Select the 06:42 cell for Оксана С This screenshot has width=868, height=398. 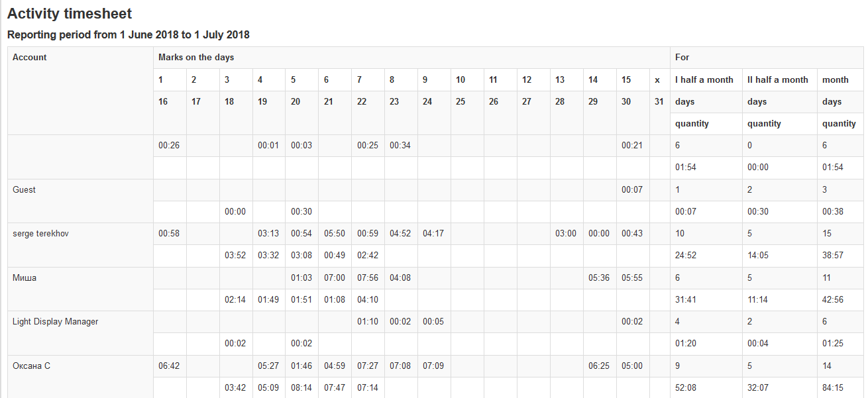170,366
